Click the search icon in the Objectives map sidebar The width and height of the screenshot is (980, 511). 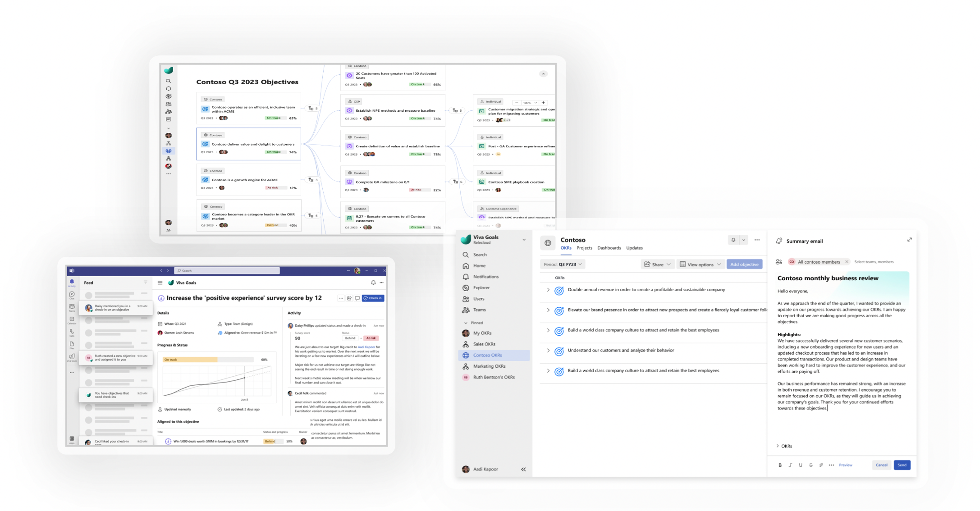click(169, 81)
